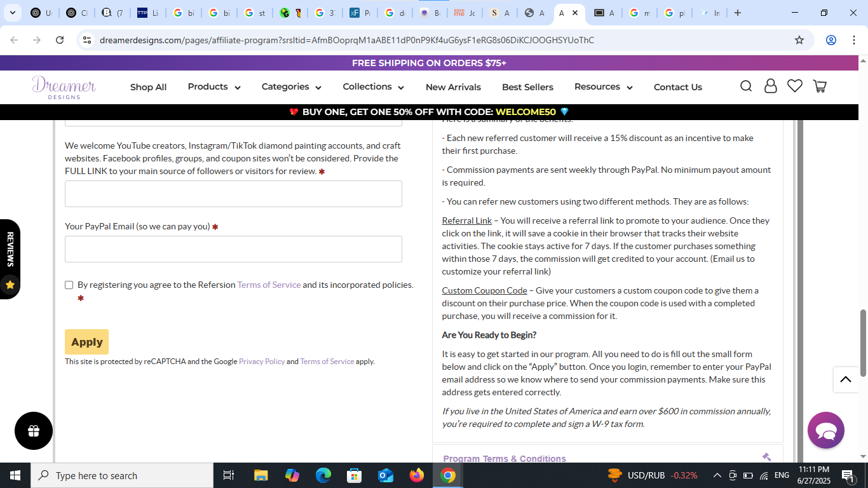Click the PayPal Email input field
Viewport: 868px width, 488px height.
pos(233,249)
